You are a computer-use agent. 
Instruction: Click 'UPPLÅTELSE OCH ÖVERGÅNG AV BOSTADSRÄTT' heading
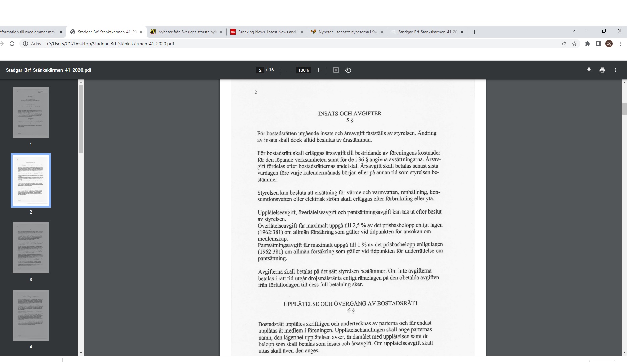(351, 304)
